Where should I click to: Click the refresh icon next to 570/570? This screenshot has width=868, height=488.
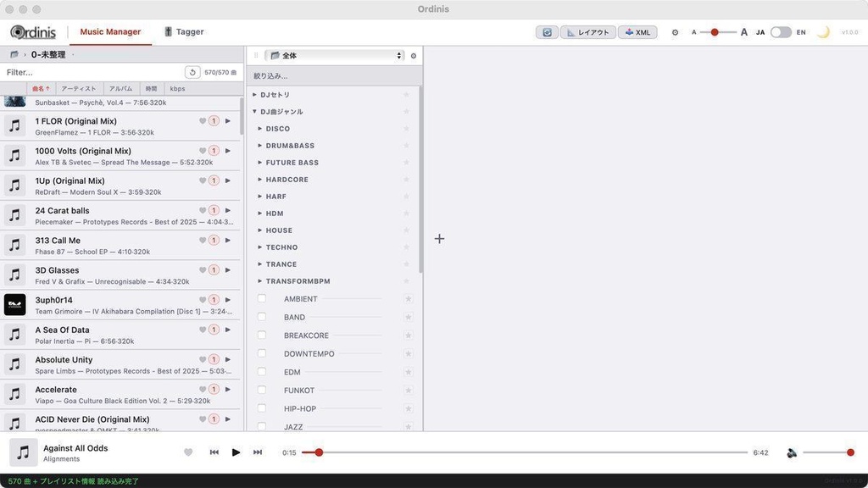[x=192, y=72]
